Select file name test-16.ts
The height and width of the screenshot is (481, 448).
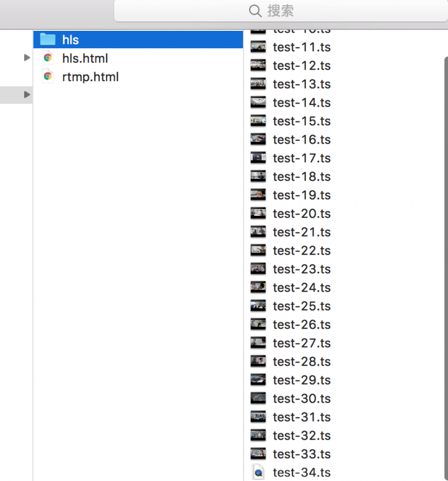click(x=302, y=140)
